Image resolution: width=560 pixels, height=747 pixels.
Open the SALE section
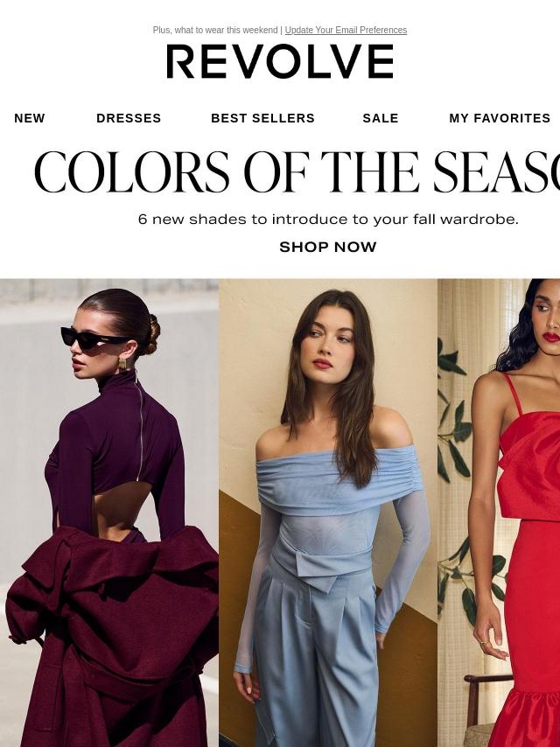coord(381,118)
